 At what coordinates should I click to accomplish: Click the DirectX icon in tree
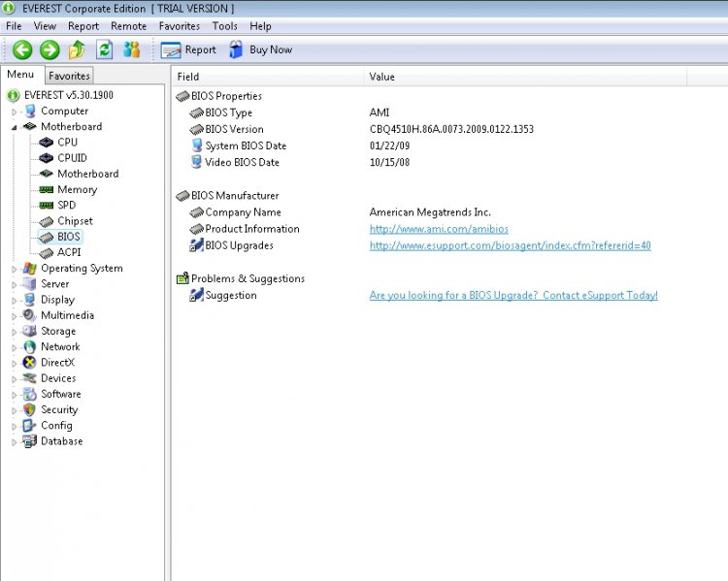[30, 363]
